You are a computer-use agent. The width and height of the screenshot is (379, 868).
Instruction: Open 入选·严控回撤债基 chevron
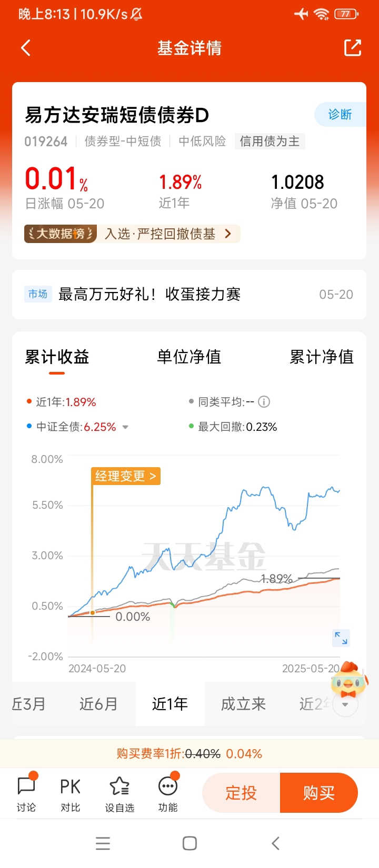pyautogui.click(x=228, y=234)
